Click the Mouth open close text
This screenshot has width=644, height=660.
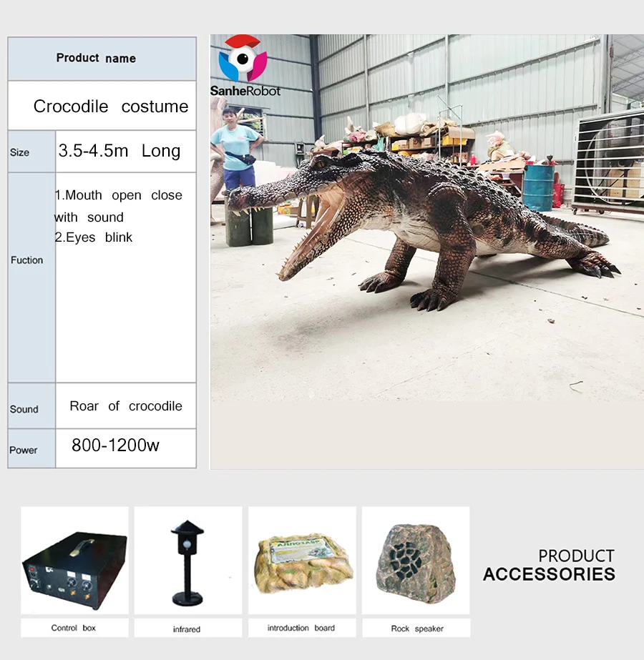[119, 194]
